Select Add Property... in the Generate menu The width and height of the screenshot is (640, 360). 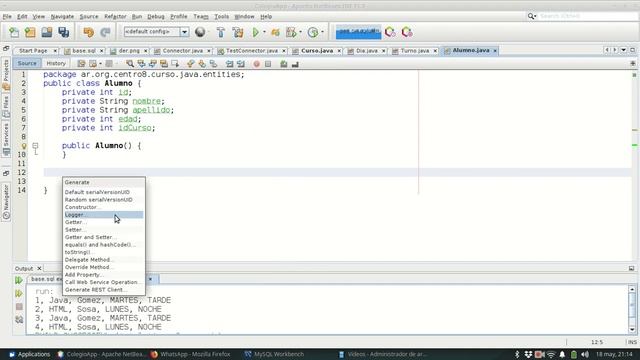104,275
